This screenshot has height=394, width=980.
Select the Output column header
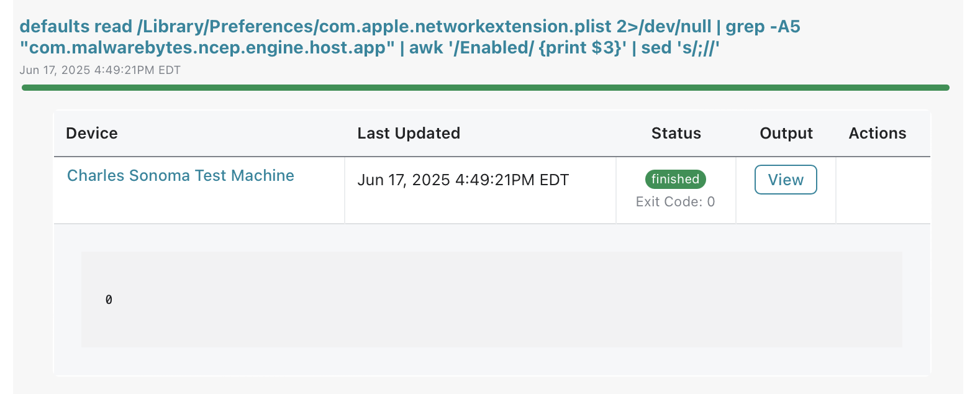coord(786,133)
